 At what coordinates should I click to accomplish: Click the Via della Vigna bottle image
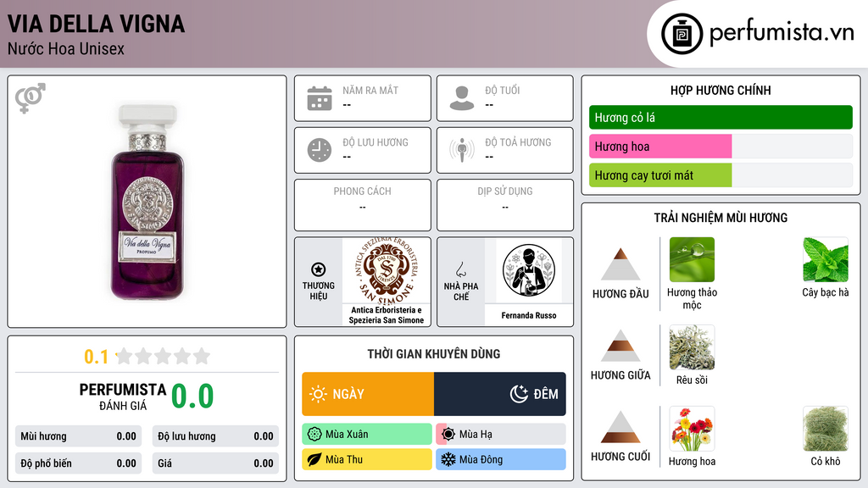point(147,202)
